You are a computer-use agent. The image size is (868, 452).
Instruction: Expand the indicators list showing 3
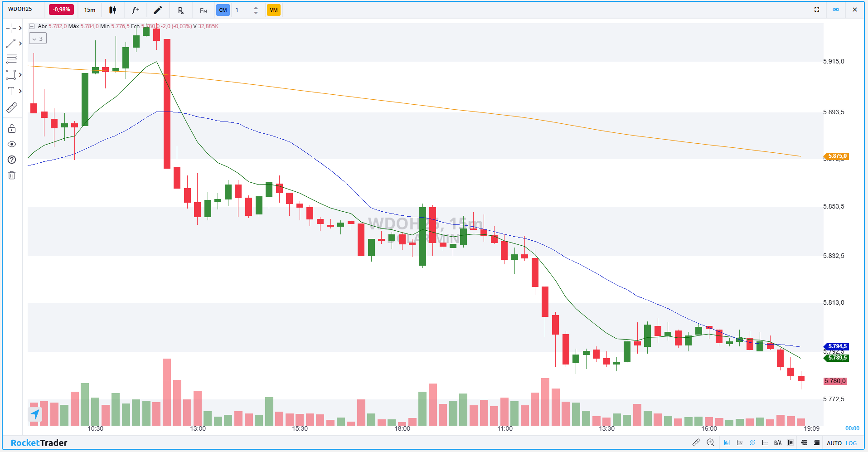pyautogui.click(x=38, y=39)
